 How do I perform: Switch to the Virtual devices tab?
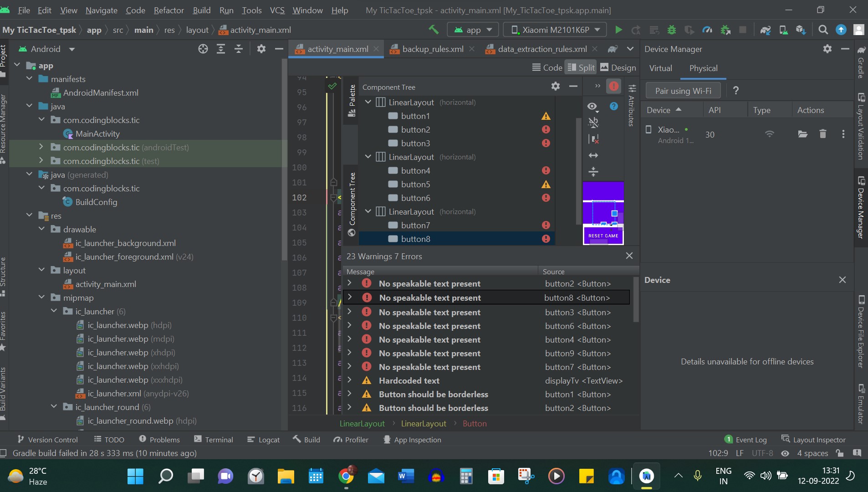pos(660,68)
